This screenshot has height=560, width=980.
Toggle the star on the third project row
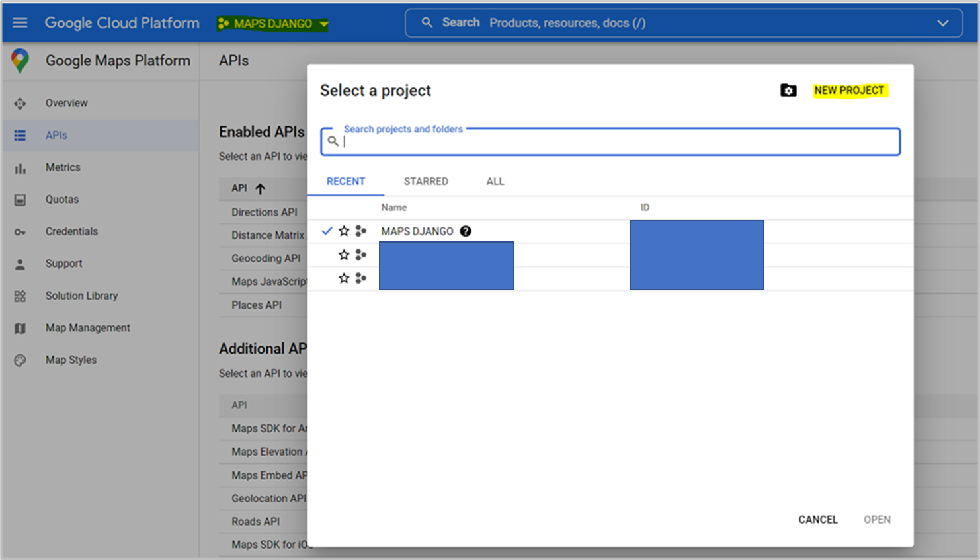(x=344, y=278)
